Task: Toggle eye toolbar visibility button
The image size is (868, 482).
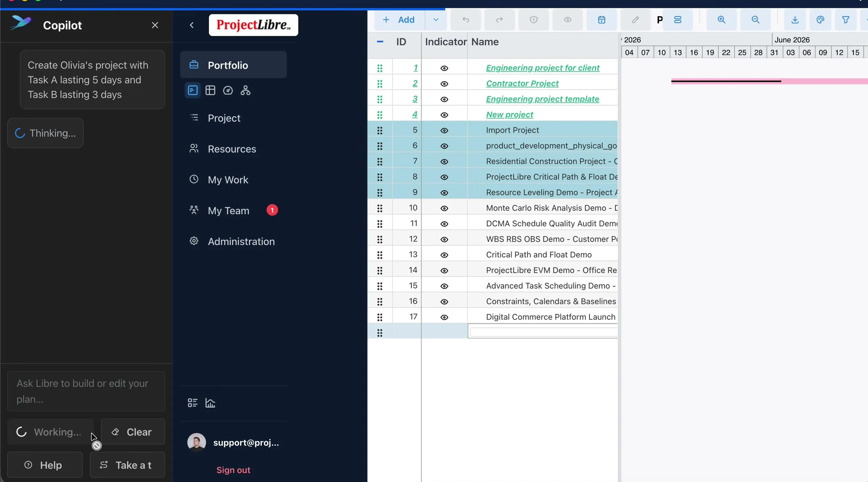Action: [x=568, y=20]
